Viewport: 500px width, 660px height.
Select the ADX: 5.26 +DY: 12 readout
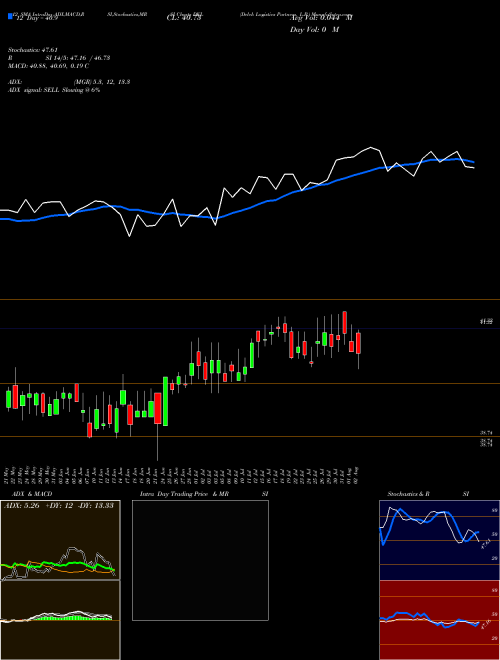59,506
